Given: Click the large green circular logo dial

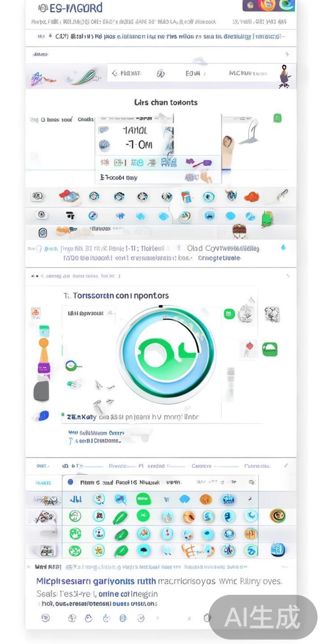Looking at the screenshot, I should pyautogui.click(x=166, y=349).
